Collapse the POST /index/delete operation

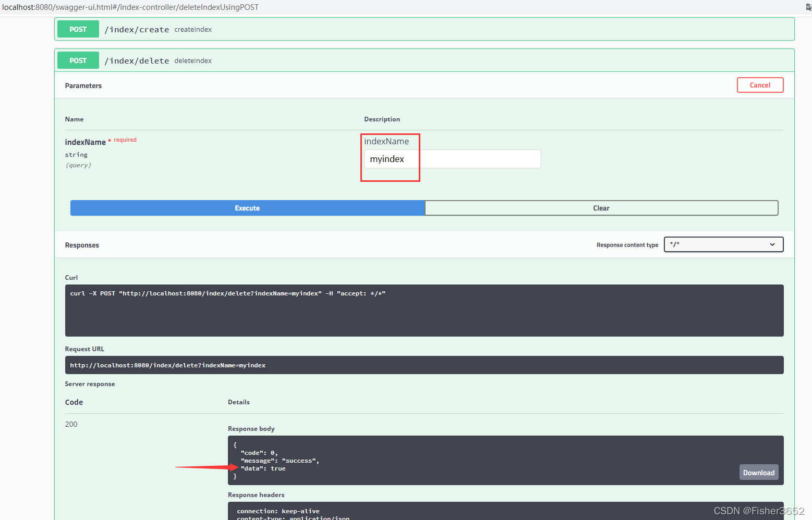click(424, 60)
